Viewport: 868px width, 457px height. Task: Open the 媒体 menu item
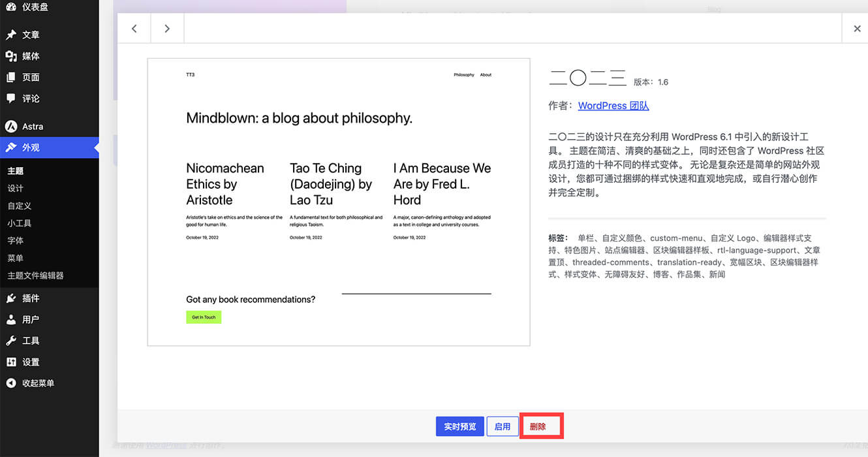point(50,56)
